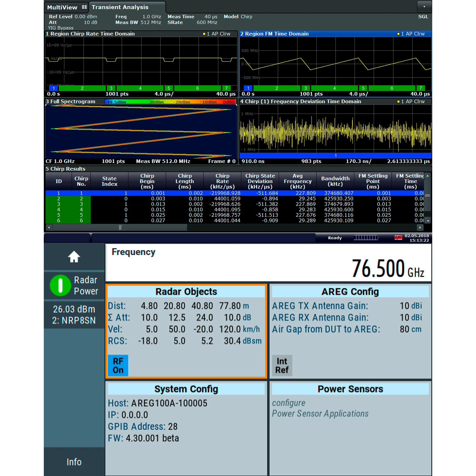Toggle the green Radar Power switch
This screenshot has width=476, height=476.
[60, 285]
